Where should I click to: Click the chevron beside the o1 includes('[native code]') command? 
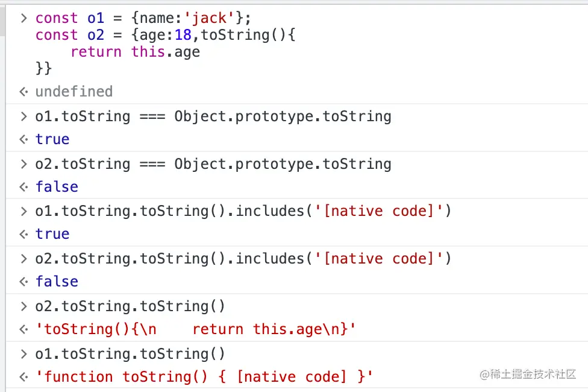(23, 211)
